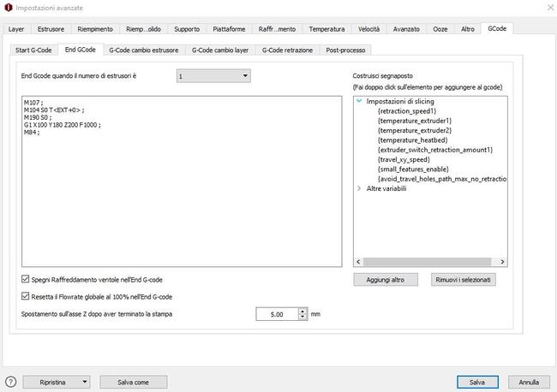Click 'Rimuovi i selezionati' button
The image size is (557, 392).
pos(464,280)
